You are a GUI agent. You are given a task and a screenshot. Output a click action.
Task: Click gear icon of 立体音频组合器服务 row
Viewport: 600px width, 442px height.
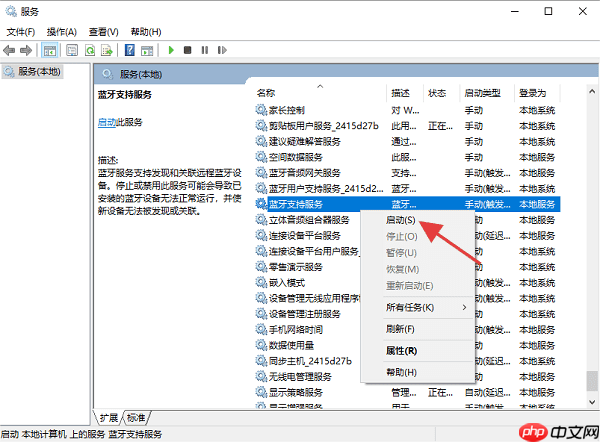[x=261, y=220]
